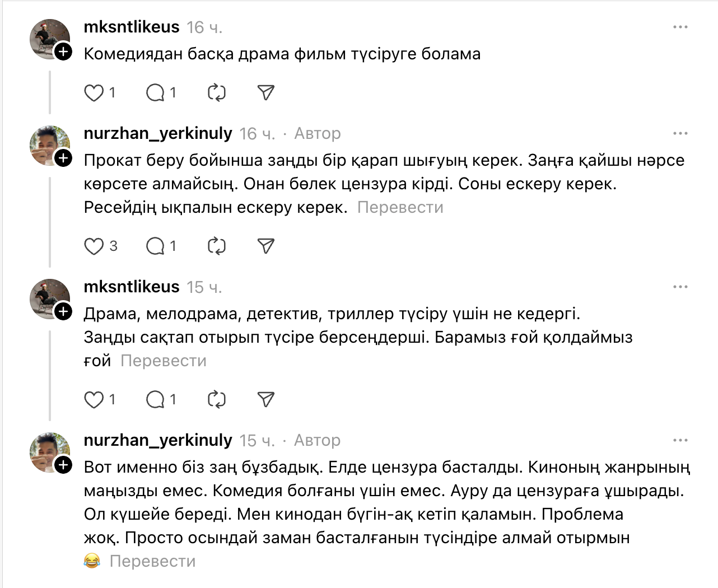Open more options for mksntlikeus 15 ч. comment
The width and height of the screenshot is (718, 588).
click(680, 287)
